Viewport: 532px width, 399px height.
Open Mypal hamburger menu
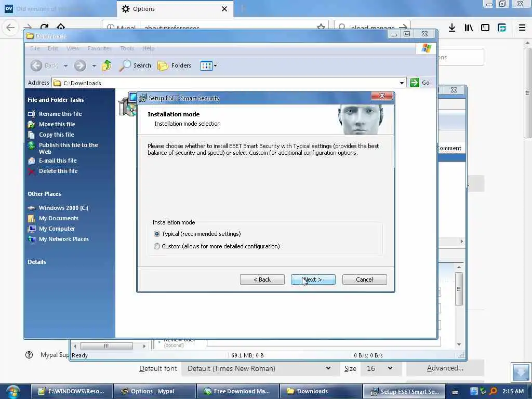pos(522,28)
